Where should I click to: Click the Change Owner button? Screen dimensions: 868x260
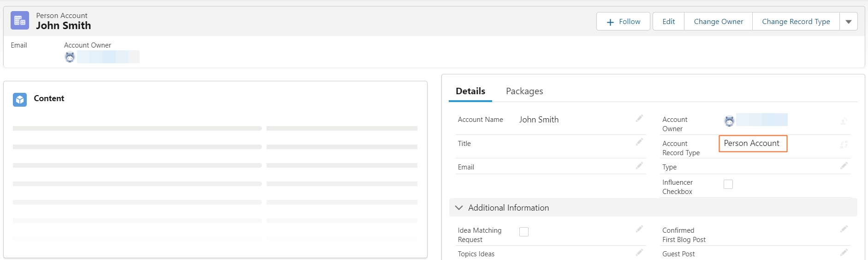point(719,22)
